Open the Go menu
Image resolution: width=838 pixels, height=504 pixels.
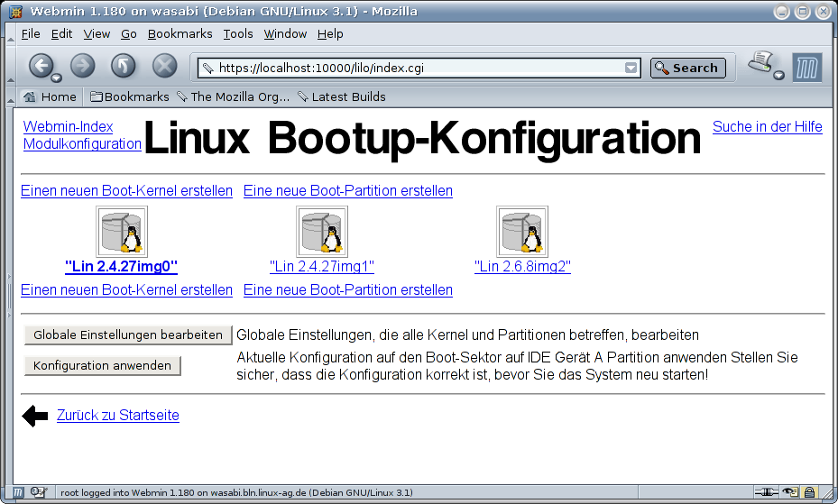coord(129,33)
